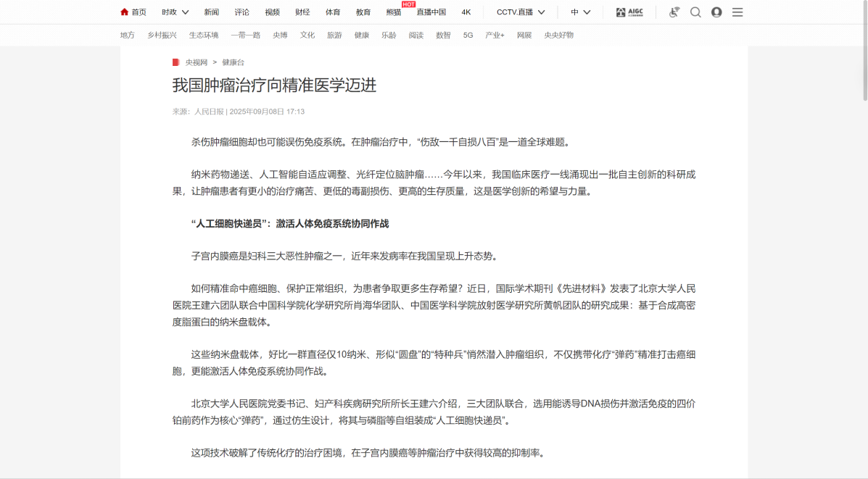
Task: Open 旅游 in the secondary nav
Action: (334, 35)
